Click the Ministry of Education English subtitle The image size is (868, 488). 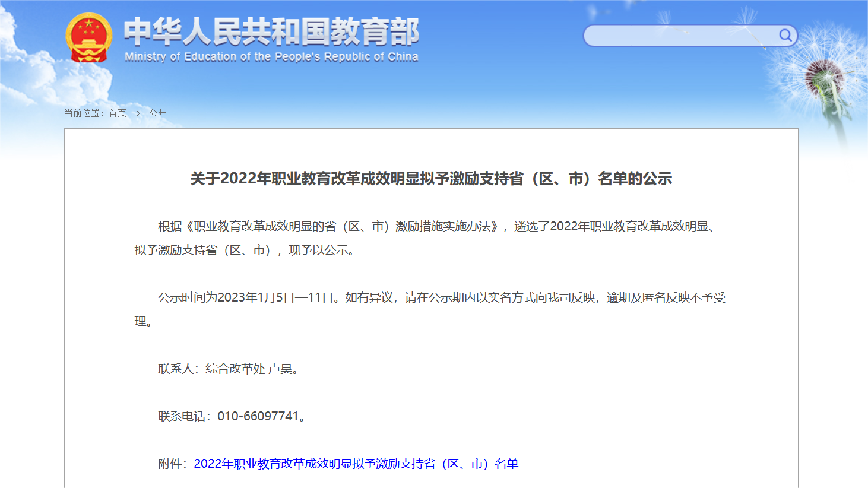(x=271, y=57)
